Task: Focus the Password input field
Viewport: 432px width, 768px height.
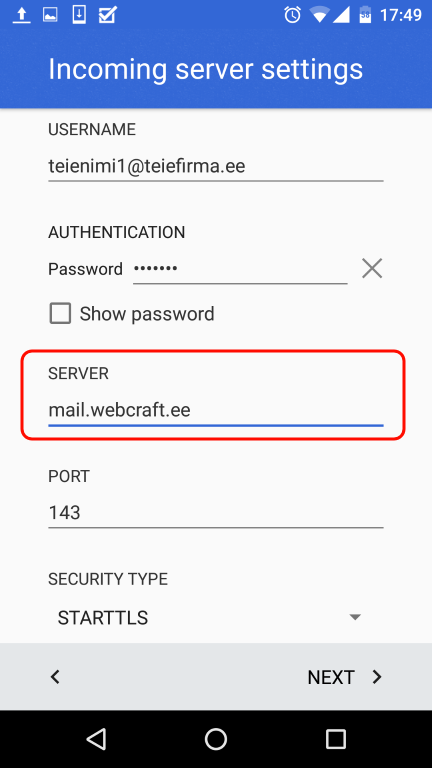Action: coord(240,269)
